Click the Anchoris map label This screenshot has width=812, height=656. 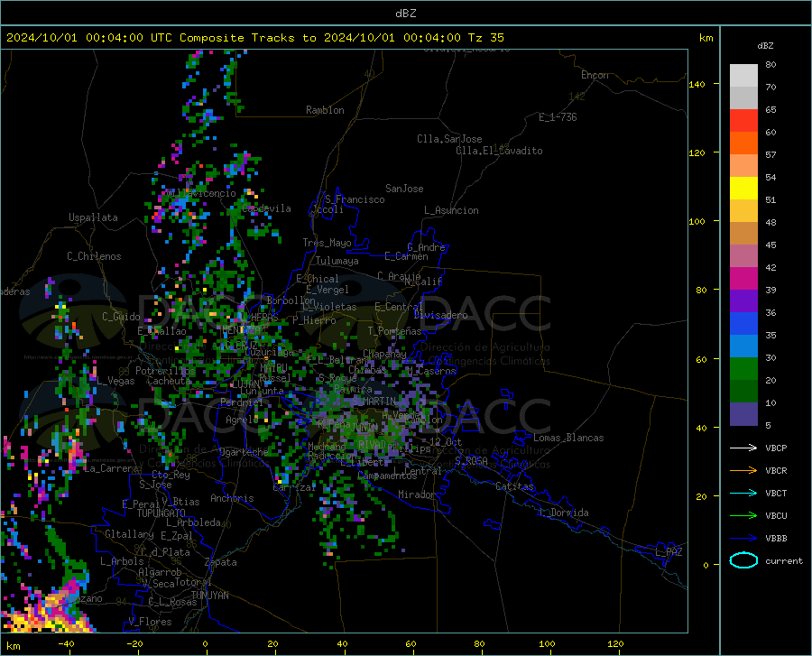(x=232, y=498)
